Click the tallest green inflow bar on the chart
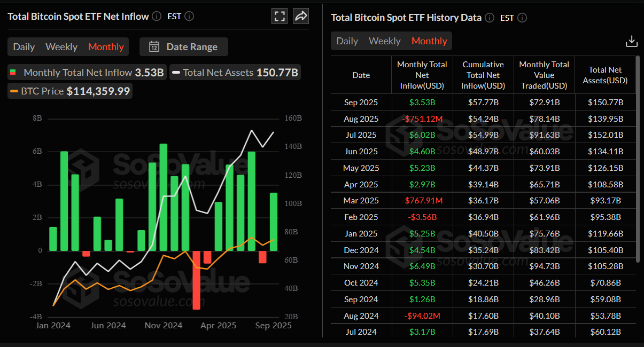This screenshot has height=347, width=644. [x=163, y=198]
